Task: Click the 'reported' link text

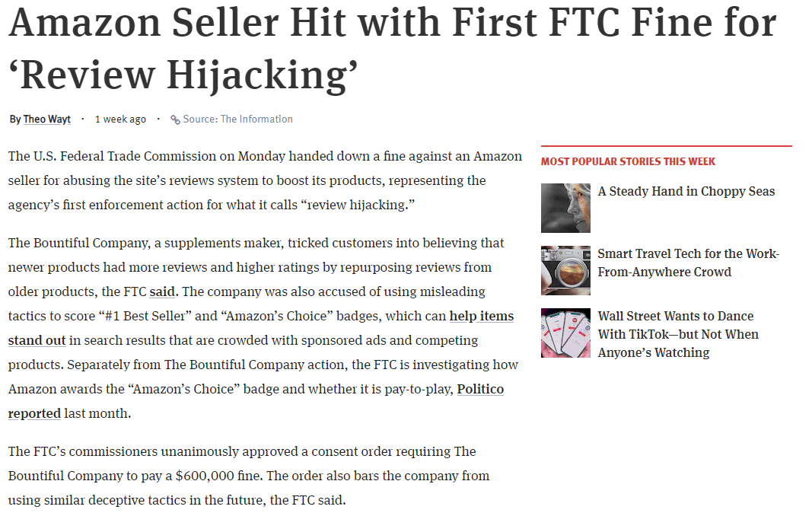Action: click(35, 413)
